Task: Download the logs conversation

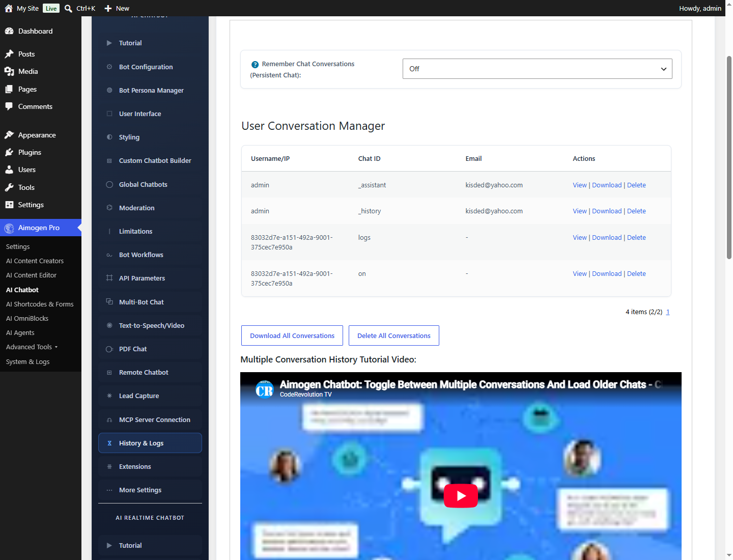Action: [607, 237]
